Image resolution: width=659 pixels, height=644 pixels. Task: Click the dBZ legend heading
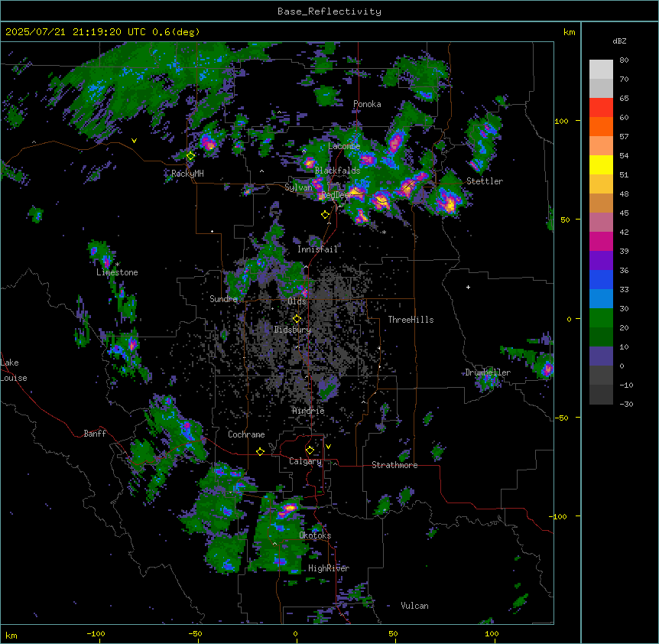pyautogui.click(x=619, y=41)
